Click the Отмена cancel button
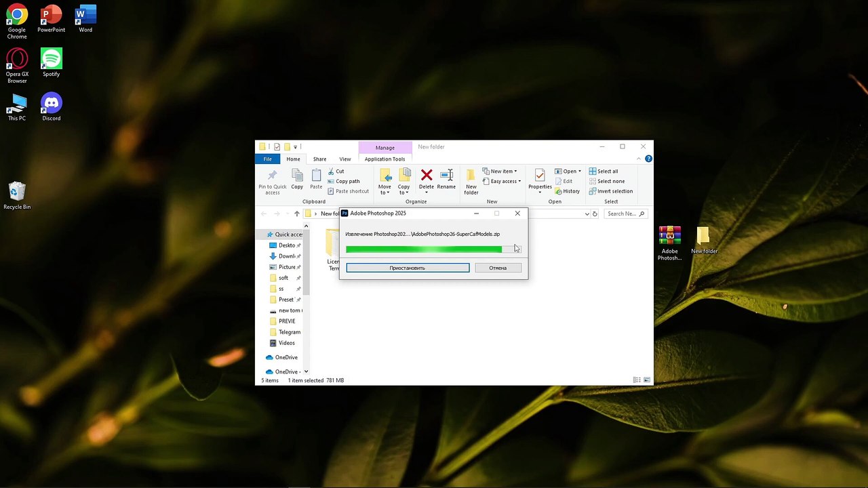Viewport: 868px width, 488px height. (498, 268)
